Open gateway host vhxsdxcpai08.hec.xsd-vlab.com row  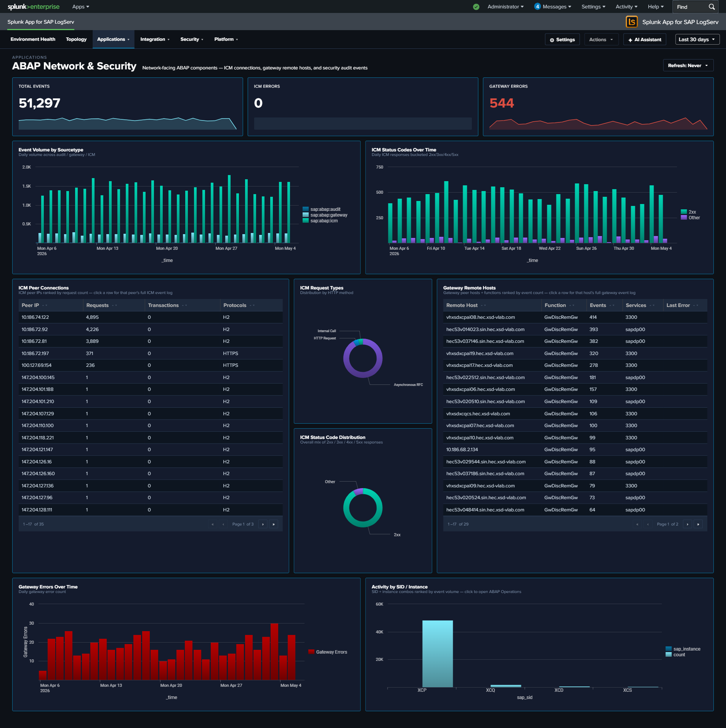(575, 317)
